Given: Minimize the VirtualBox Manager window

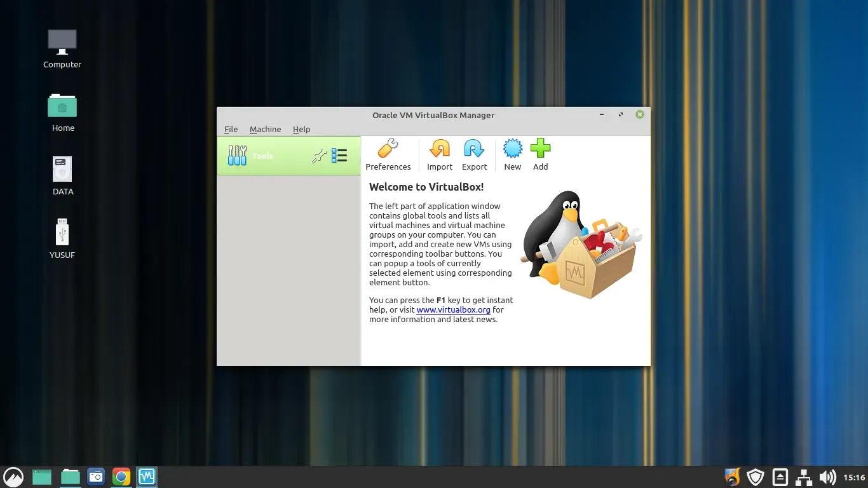Looking at the screenshot, I should [x=602, y=114].
